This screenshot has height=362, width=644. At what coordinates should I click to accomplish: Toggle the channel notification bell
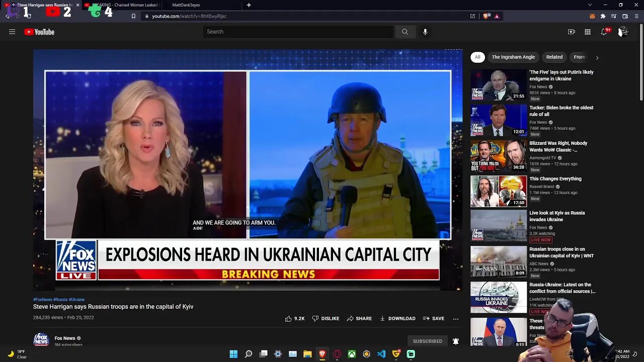click(456, 341)
